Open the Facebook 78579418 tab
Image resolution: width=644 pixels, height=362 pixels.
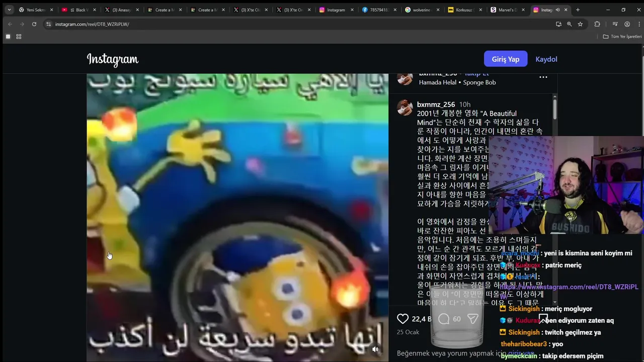pyautogui.click(x=378, y=10)
